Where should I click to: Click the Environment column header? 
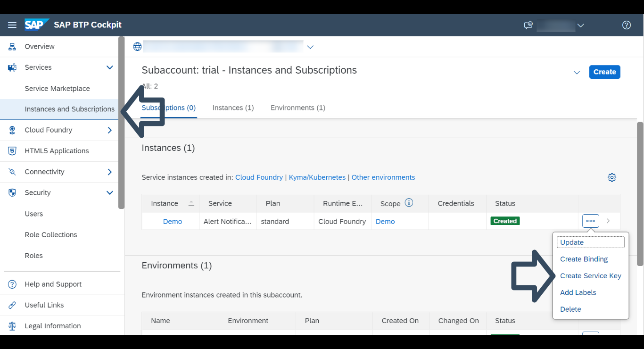coord(257,321)
